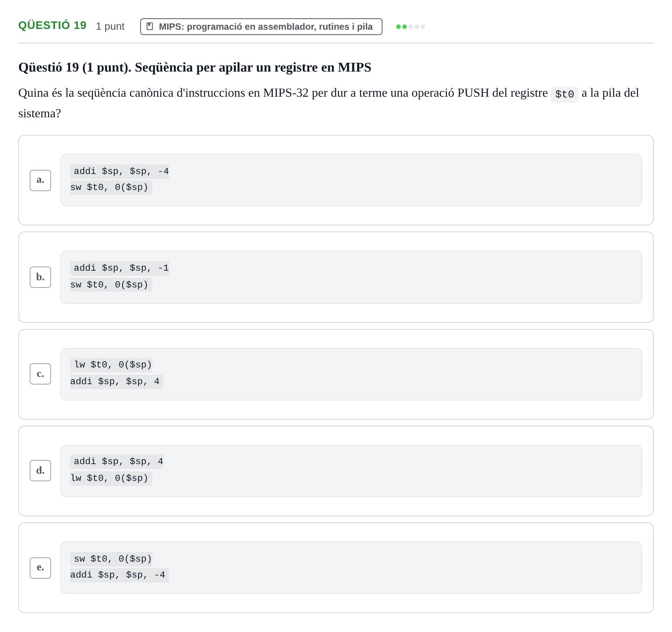Click code block with addi $sp, $sp, -1

tap(351, 277)
